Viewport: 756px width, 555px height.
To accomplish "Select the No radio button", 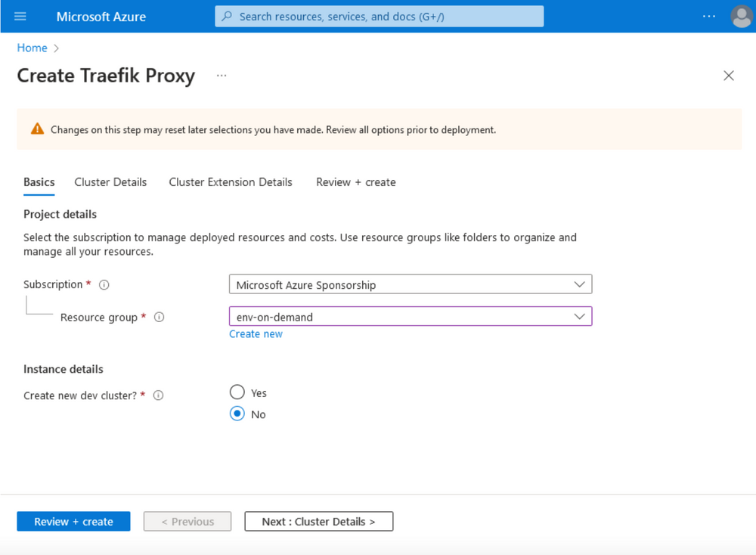I will [237, 414].
